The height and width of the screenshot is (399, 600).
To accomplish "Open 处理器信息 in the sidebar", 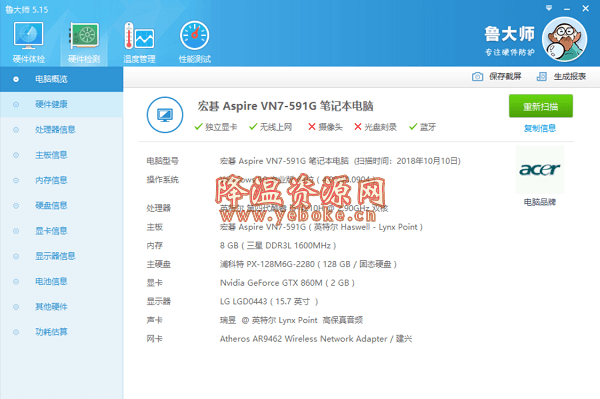I will (x=62, y=130).
